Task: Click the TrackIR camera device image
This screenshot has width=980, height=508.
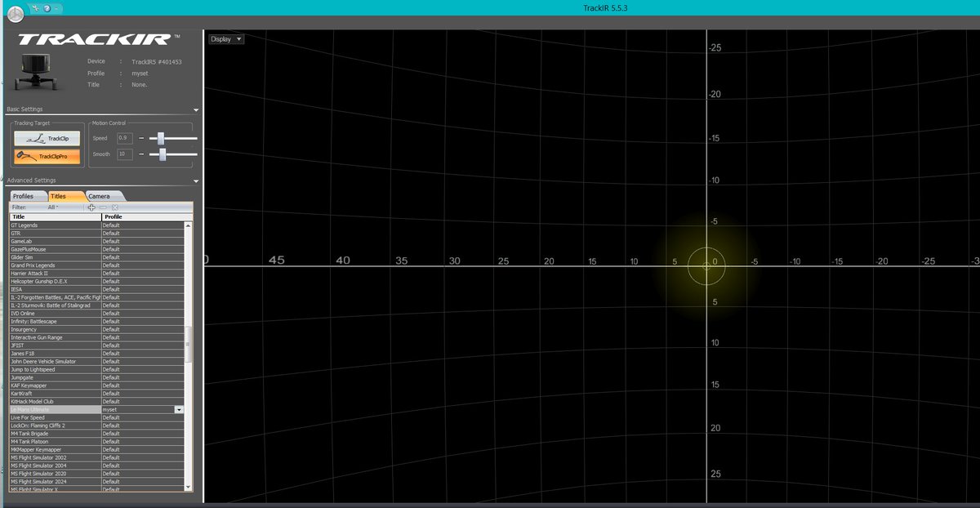Action: [x=36, y=71]
